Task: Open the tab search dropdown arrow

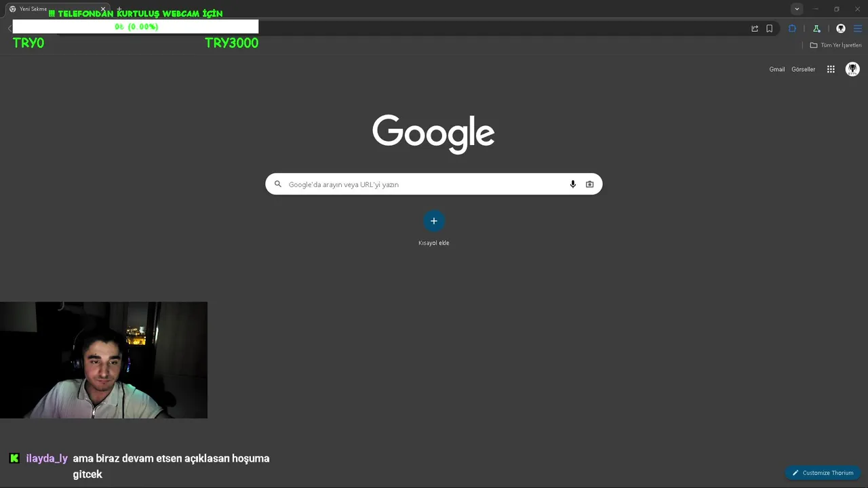Action: click(797, 9)
